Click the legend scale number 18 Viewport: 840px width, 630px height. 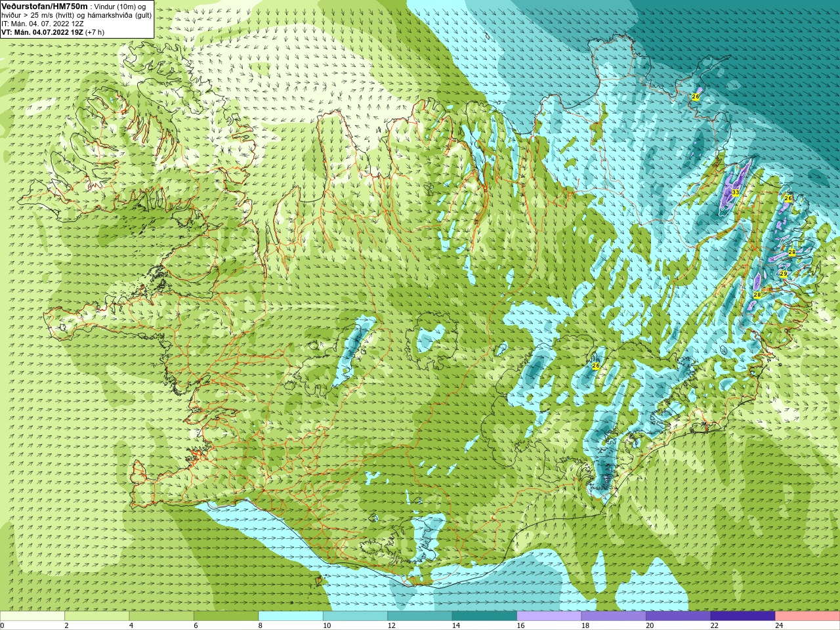[585, 625]
